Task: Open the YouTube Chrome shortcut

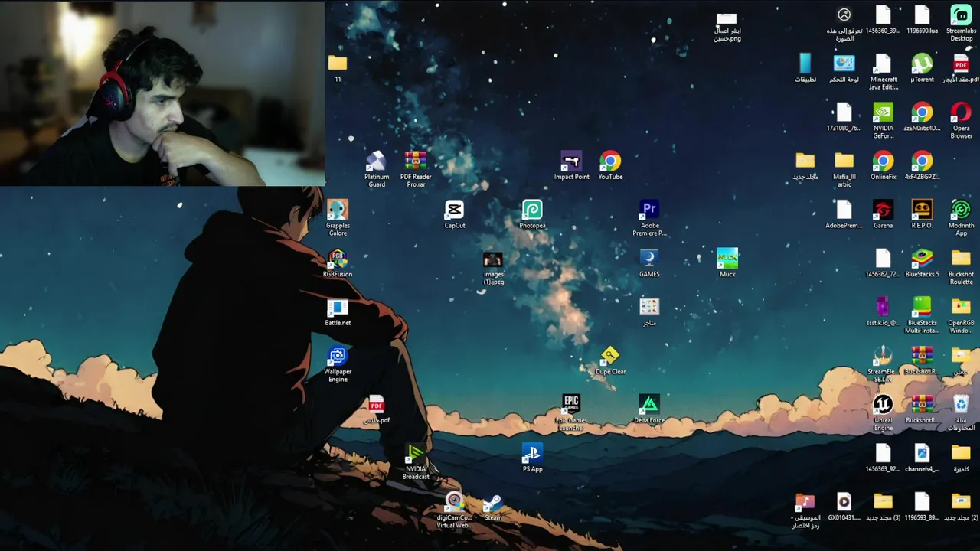Action: pos(610,165)
